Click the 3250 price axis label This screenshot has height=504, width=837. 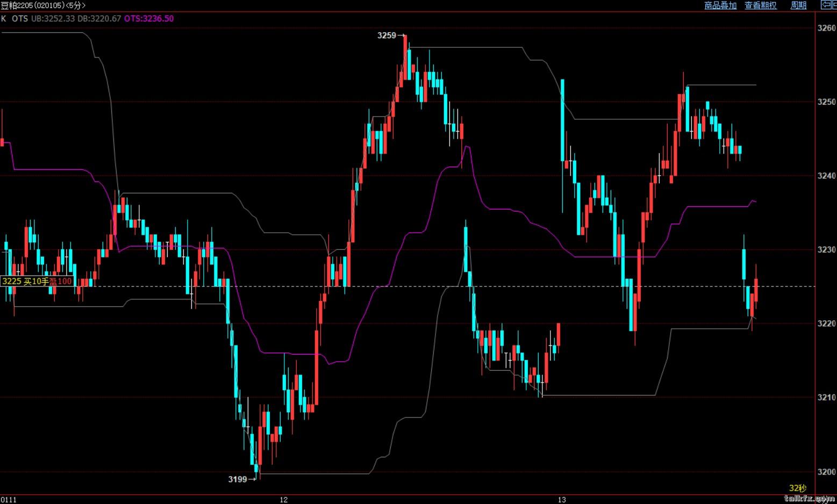coord(826,102)
